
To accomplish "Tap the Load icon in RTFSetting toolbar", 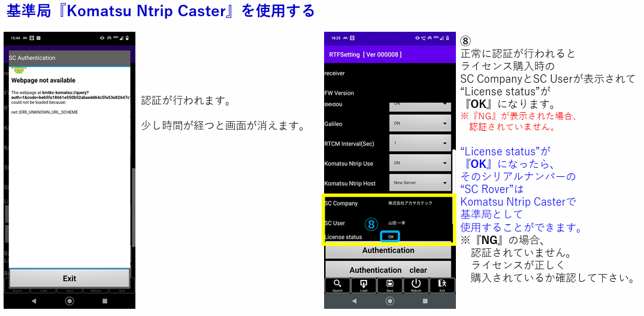I will pyautogui.click(x=364, y=285).
